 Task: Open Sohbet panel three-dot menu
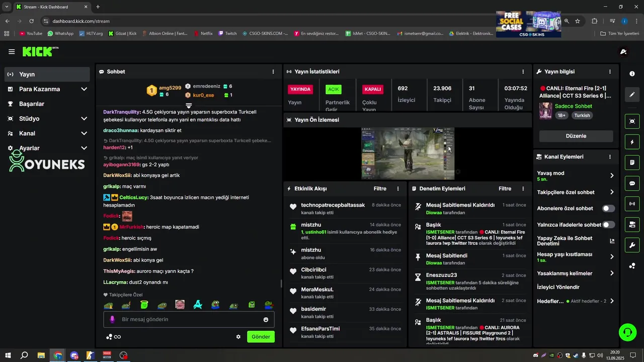(x=273, y=72)
